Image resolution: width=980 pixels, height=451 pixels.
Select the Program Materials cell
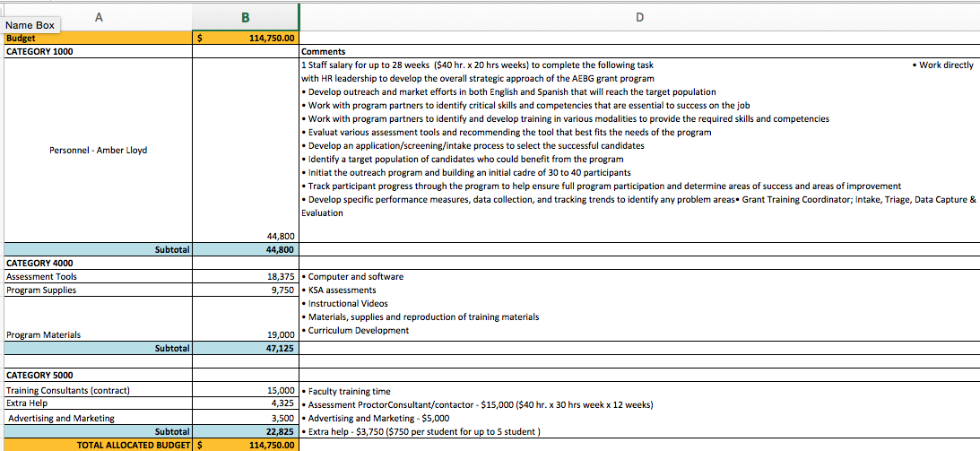pyautogui.click(x=97, y=334)
